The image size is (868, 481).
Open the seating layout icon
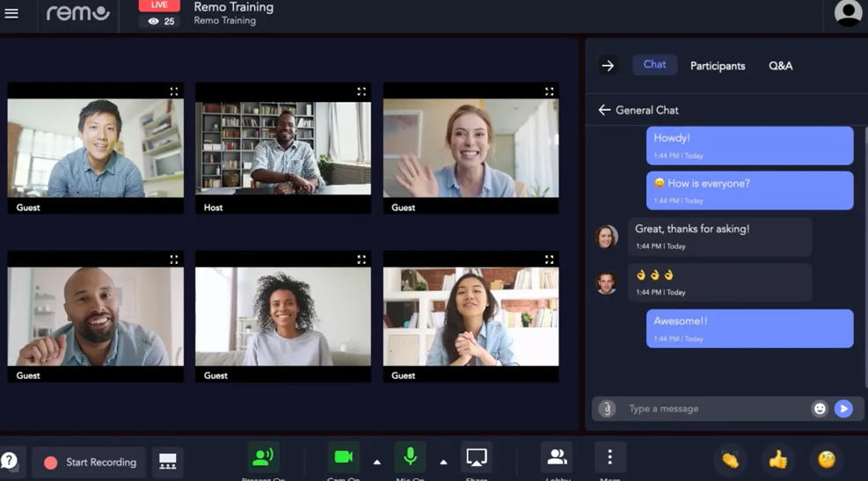tap(167, 462)
